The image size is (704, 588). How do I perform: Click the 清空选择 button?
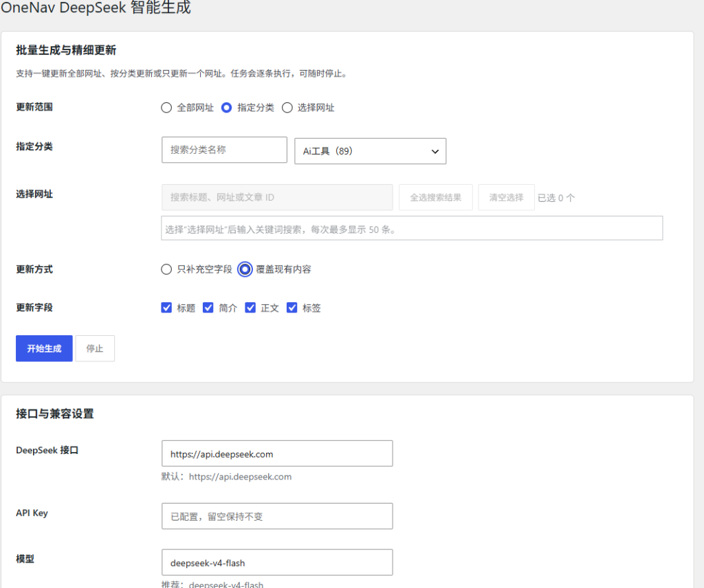[506, 197]
